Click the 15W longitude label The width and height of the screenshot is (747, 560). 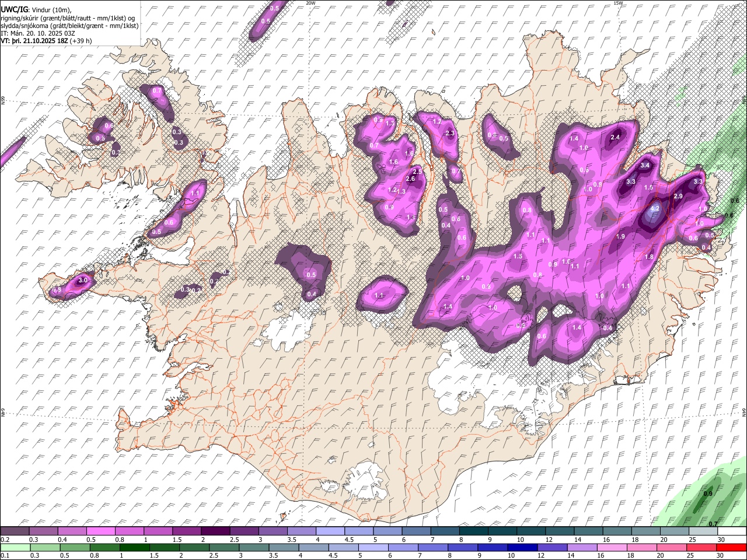click(x=618, y=3)
